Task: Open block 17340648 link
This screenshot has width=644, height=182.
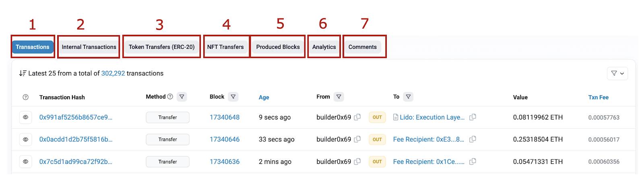Action: 225,117
